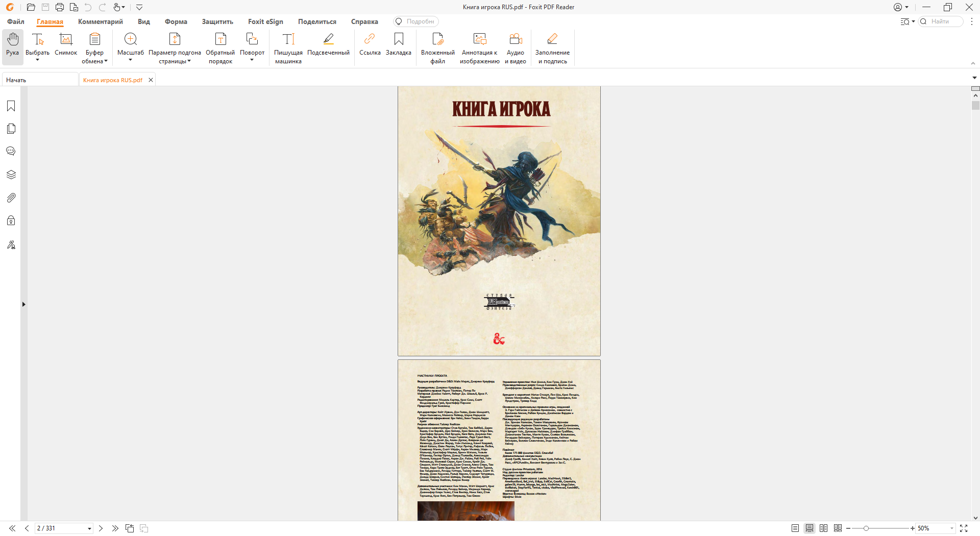Customize the quick access toolbar dropdown
The image size is (980, 536).
click(x=139, y=7)
